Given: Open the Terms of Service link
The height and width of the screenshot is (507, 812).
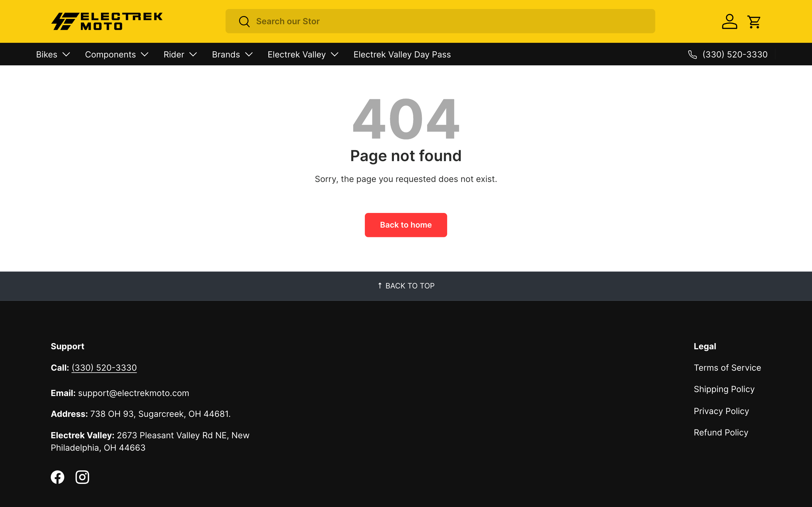Looking at the screenshot, I should click(x=727, y=368).
